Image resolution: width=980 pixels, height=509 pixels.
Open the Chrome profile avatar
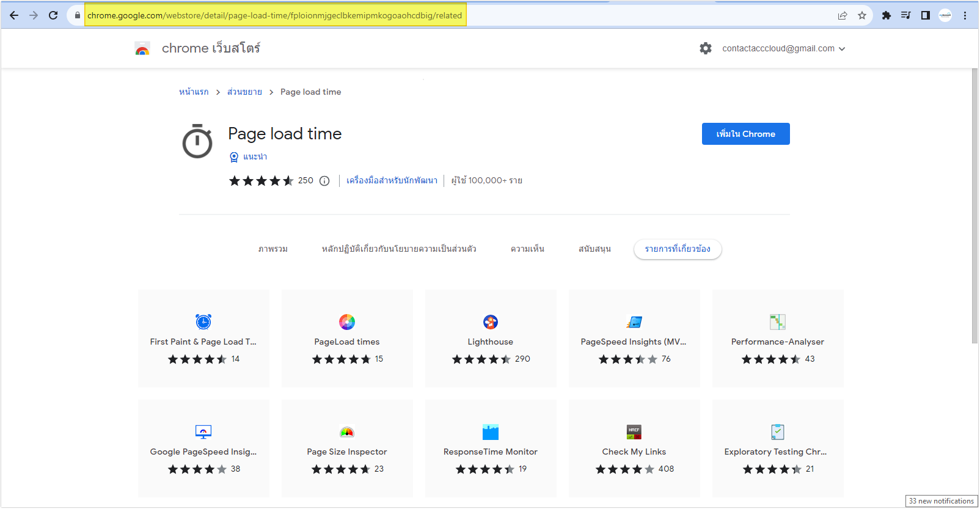pyautogui.click(x=945, y=15)
